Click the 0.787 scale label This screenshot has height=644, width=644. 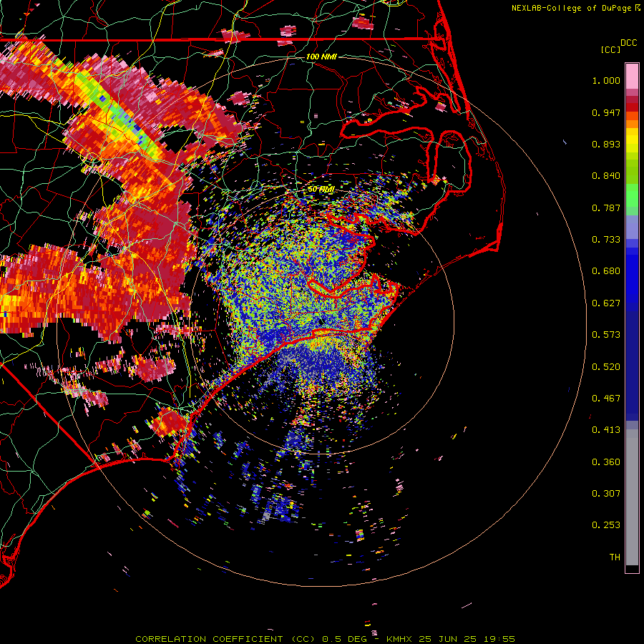tap(606, 208)
